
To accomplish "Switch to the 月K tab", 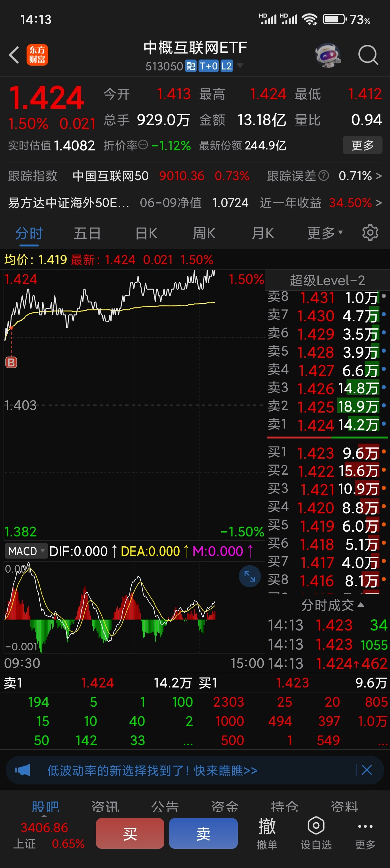I will (x=263, y=233).
